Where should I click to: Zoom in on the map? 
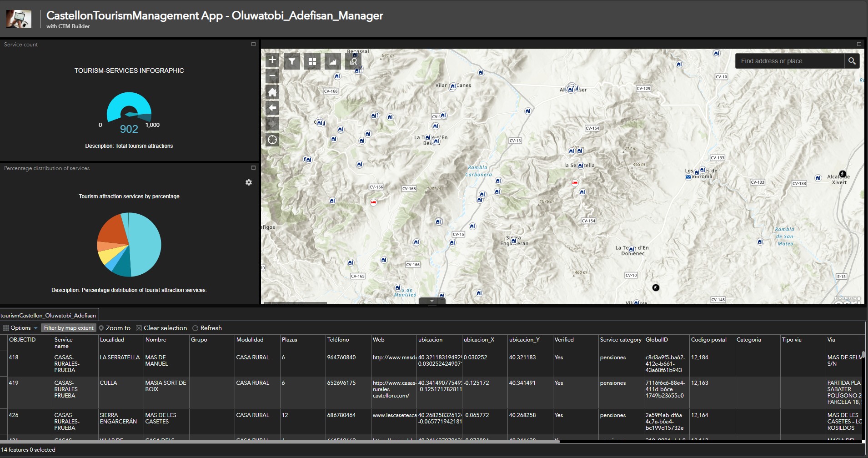click(x=272, y=60)
